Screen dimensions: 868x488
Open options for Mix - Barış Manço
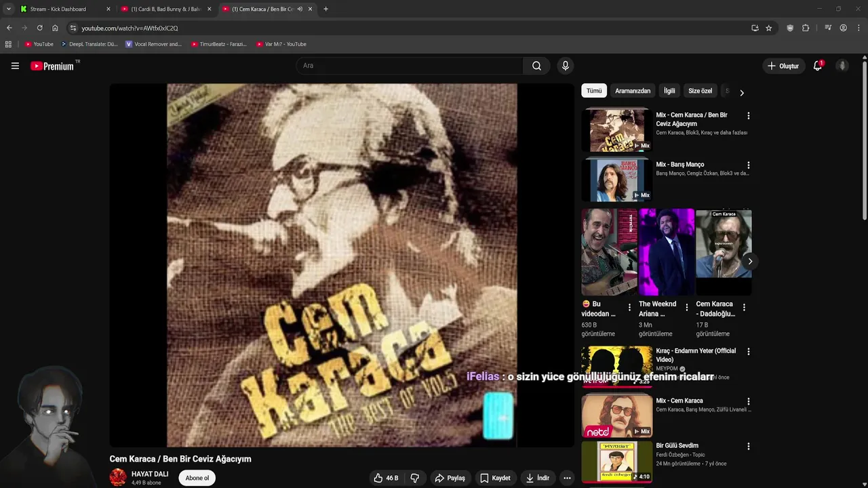coord(749,165)
